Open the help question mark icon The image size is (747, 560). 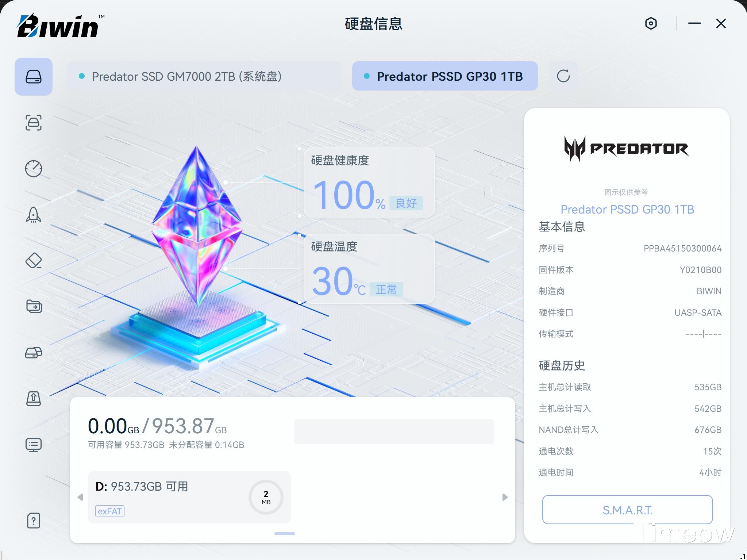click(34, 521)
